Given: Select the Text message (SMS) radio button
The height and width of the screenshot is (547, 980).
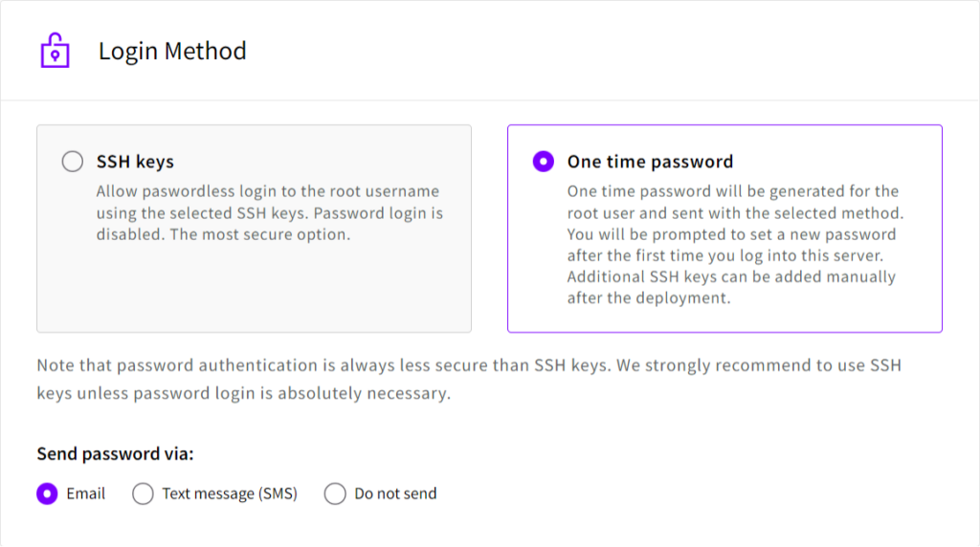Looking at the screenshot, I should pyautogui.click(x=143, y=493).
